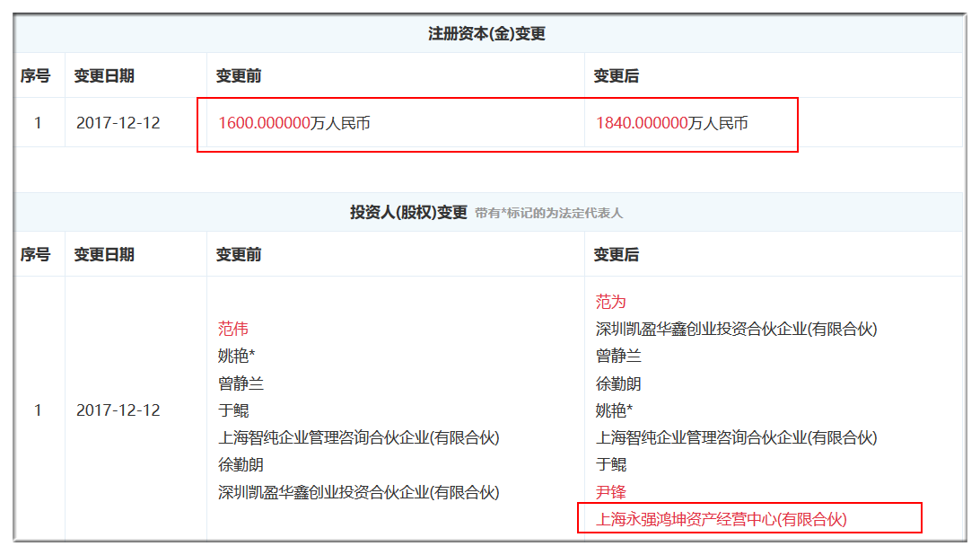
Task: Select the 1600.000000万人民币 value before change
Action: tap(294, 123)
